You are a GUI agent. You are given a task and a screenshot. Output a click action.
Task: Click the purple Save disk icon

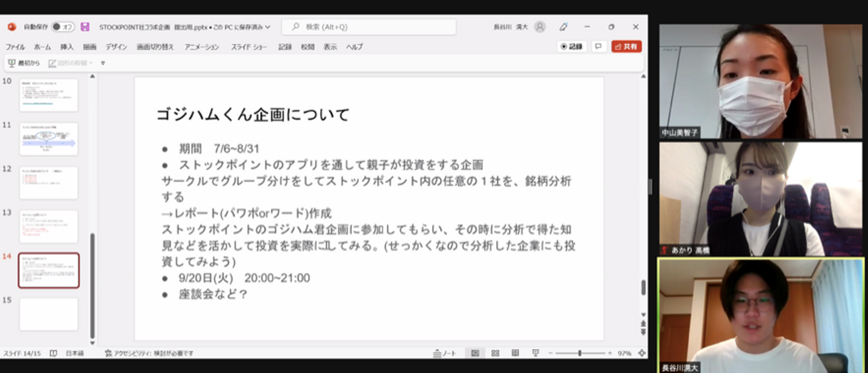[85, 27]
